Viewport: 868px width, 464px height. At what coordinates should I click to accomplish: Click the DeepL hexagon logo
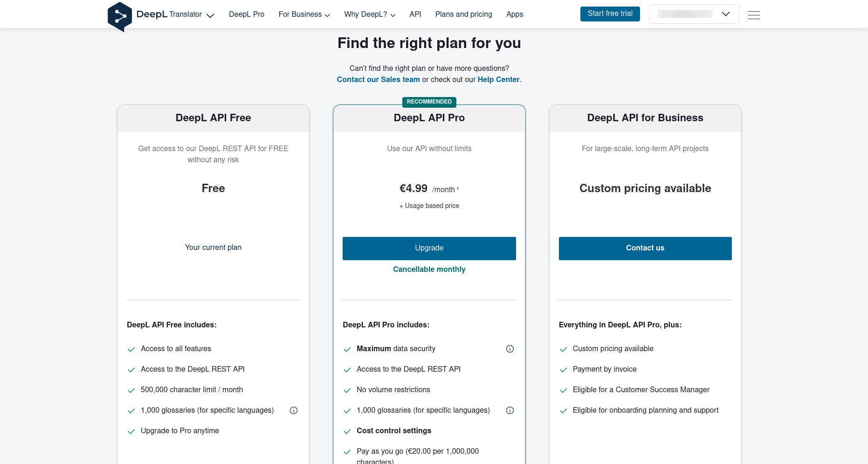coord(120,16)
